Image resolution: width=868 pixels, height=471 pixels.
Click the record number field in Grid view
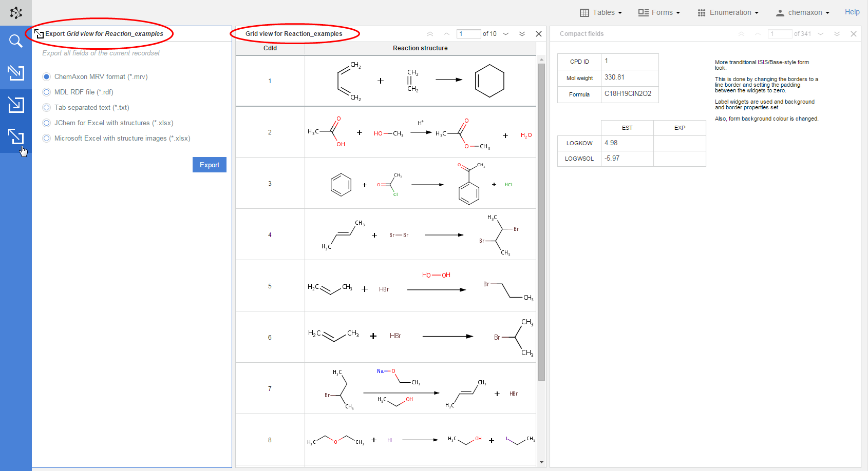[x=468, y=34]
